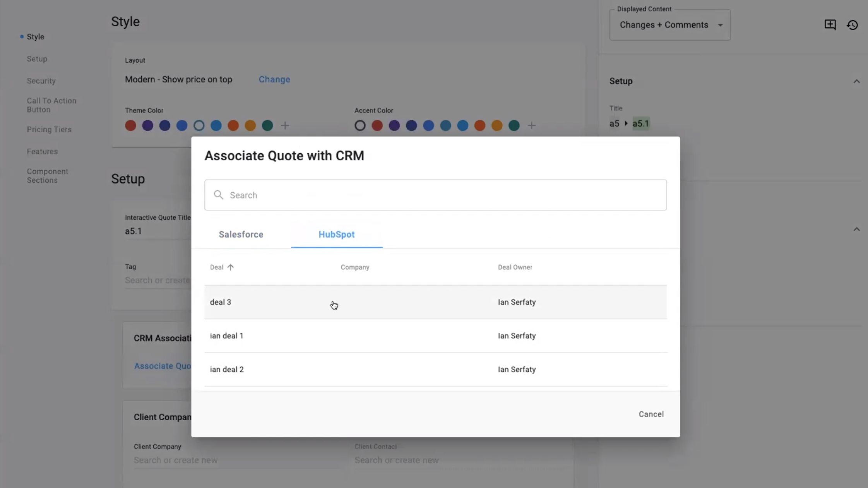Add a custom accent color with plus
The width and height of the screenshot is (868, 488).
532,125
